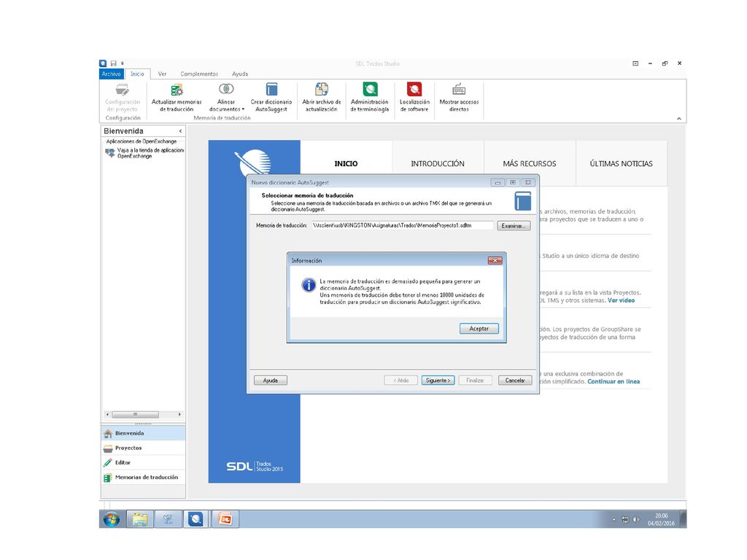
Task: Click the Ver vídeo link
Action: coord(621,300)
